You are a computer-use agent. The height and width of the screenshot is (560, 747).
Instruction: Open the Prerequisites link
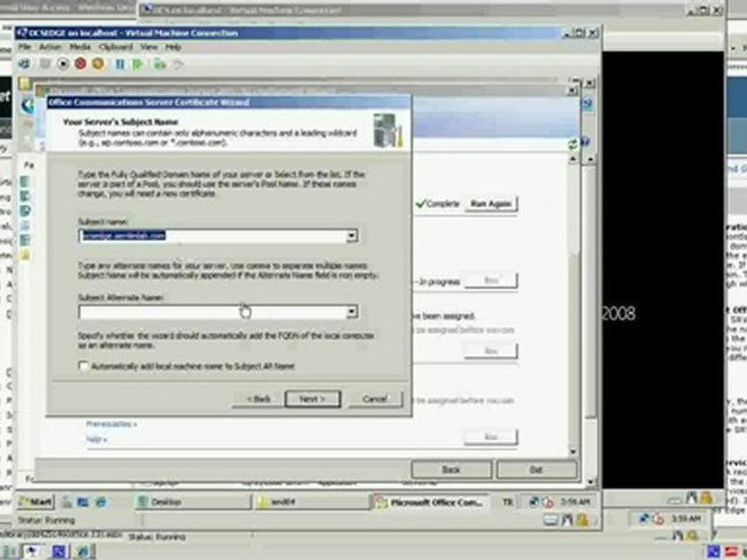click(x=111, y=424)
